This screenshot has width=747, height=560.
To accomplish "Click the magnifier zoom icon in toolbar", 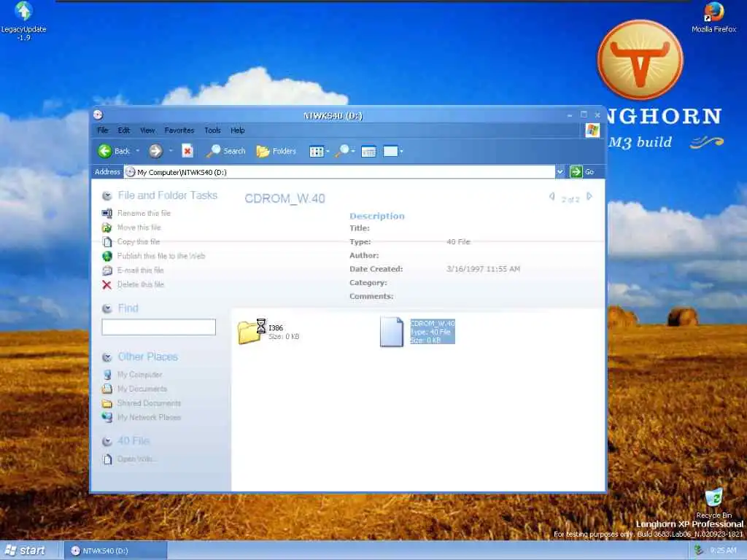I will click(x=342, y=151).
